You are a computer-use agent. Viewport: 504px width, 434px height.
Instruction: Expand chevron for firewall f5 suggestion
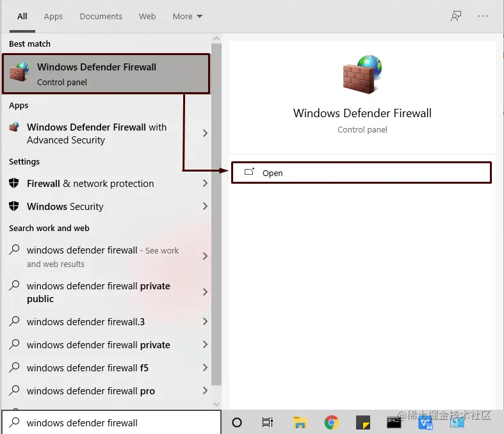click(x=205, y=367)
